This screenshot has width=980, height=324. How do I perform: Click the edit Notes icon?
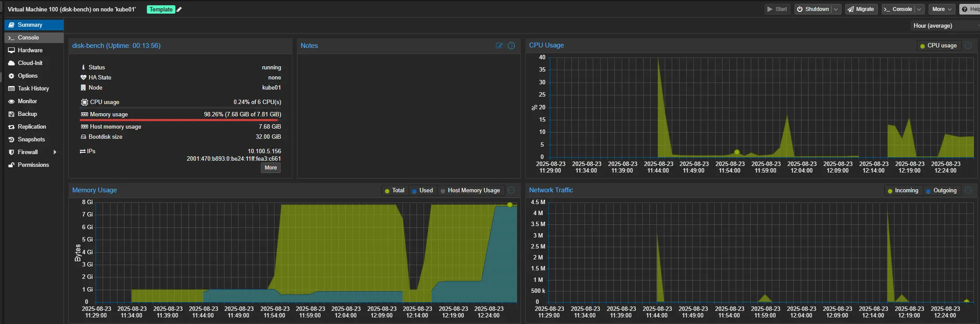click(x=499, y=46)
